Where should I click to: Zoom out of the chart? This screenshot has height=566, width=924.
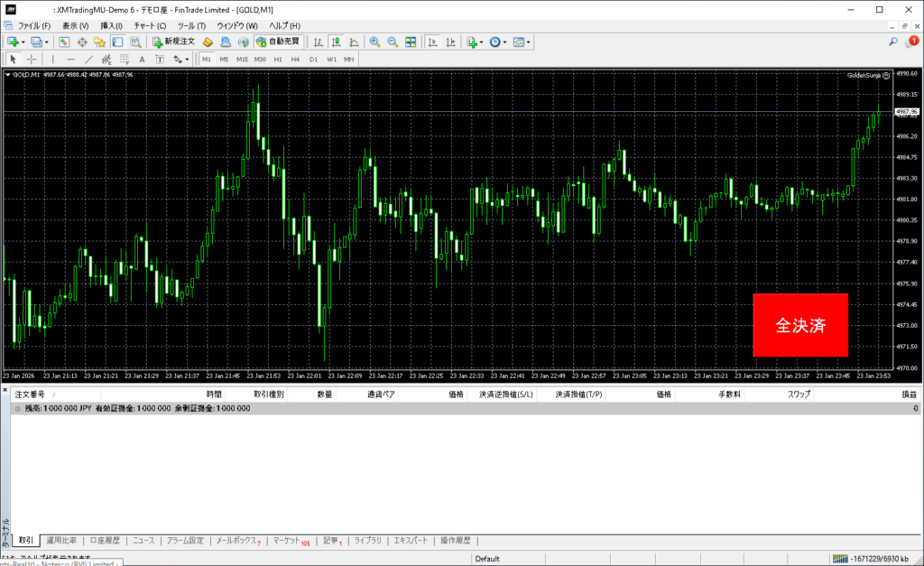393,42
